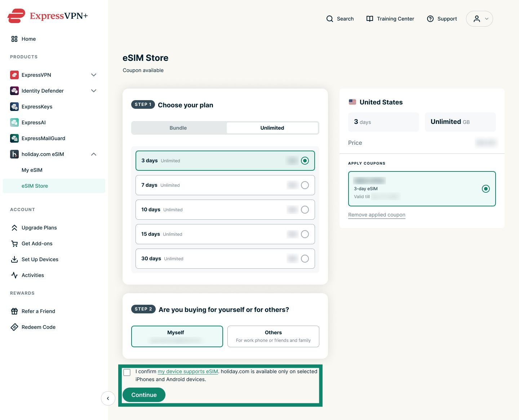519x420 pixels.
Task: Expand the ExpressVPN submenu chevron
Action: tap(94, 75)
